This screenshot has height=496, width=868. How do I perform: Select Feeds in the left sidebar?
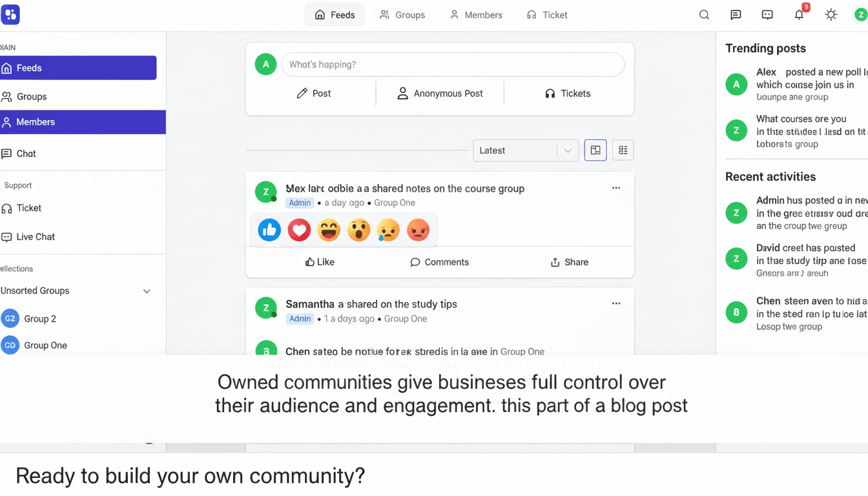coord(78,68)
